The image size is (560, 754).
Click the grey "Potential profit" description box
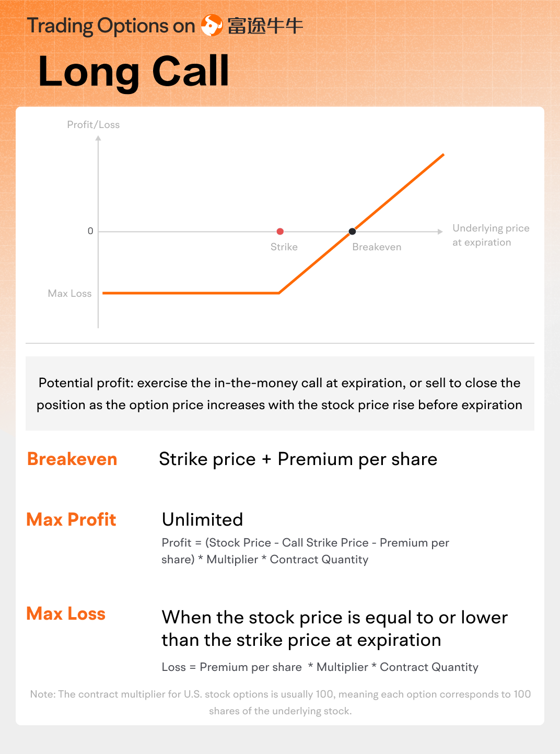coord(279,393)
